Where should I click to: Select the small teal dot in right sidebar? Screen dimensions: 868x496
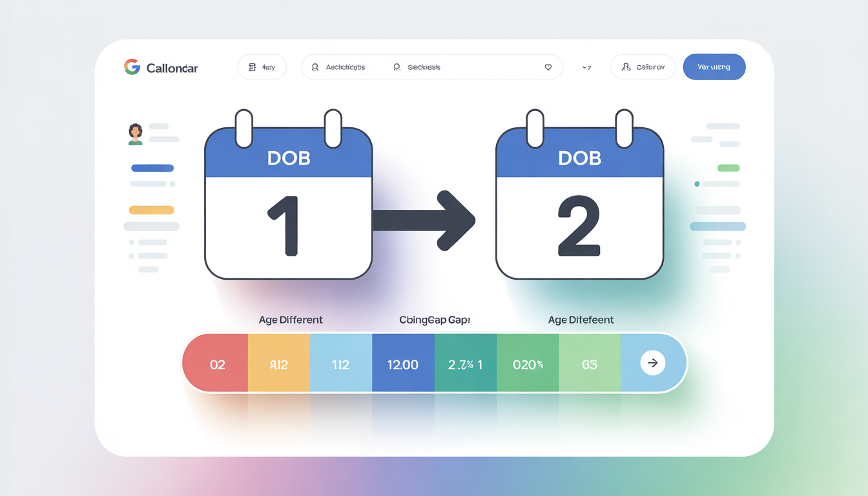click(697, 184)
